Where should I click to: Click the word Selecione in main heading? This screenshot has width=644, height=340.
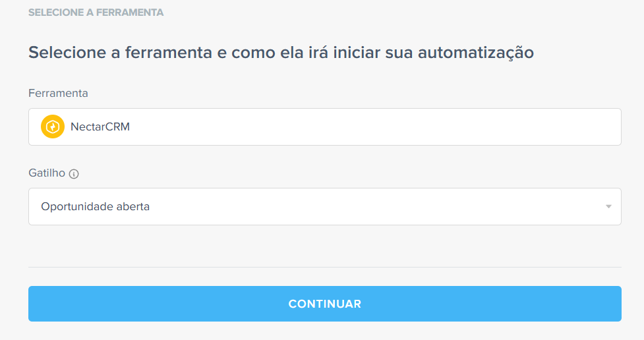click(x=67, y=53)
